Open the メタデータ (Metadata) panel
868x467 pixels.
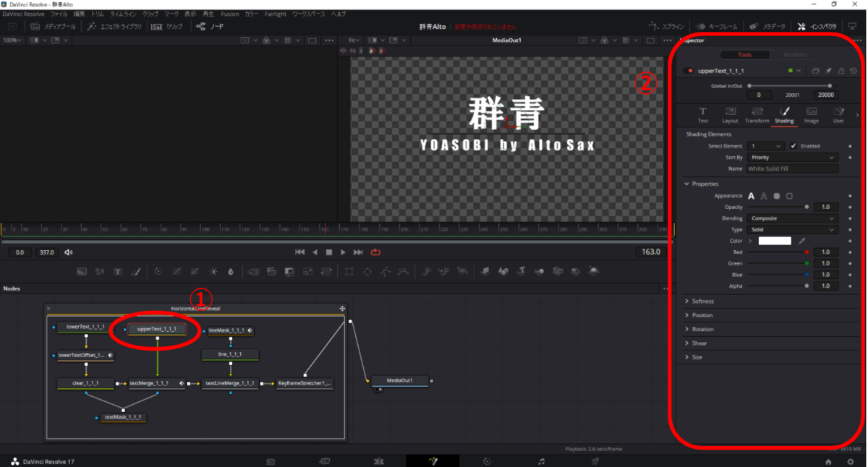pos(767,26)
